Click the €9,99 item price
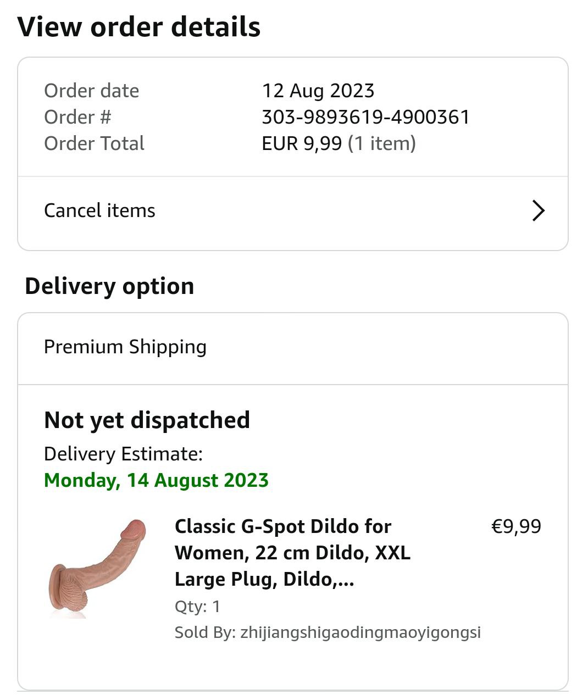 [515, 526]
